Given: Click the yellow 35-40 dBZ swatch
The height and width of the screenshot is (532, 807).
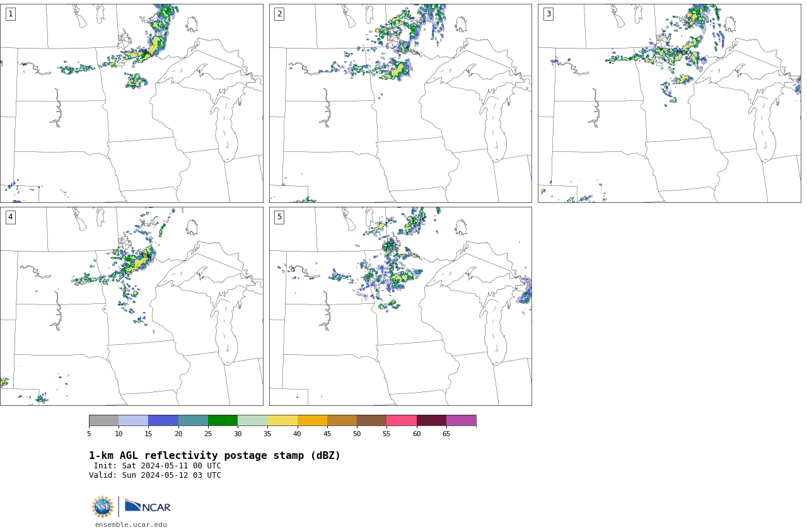Looking at the screenshot, I should point(282,420).
